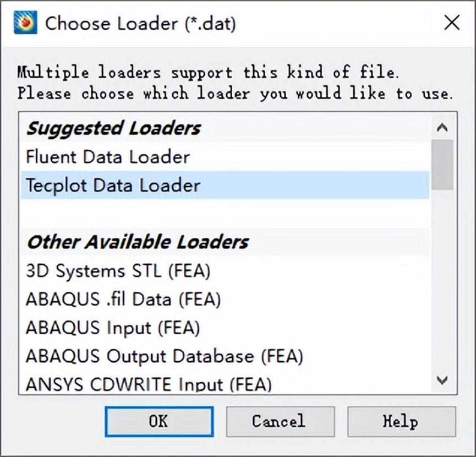Click the scroll up arrow of loader list
Image resolution: width=476 pixels, height=457 pixels.
(x=442, y=128)
